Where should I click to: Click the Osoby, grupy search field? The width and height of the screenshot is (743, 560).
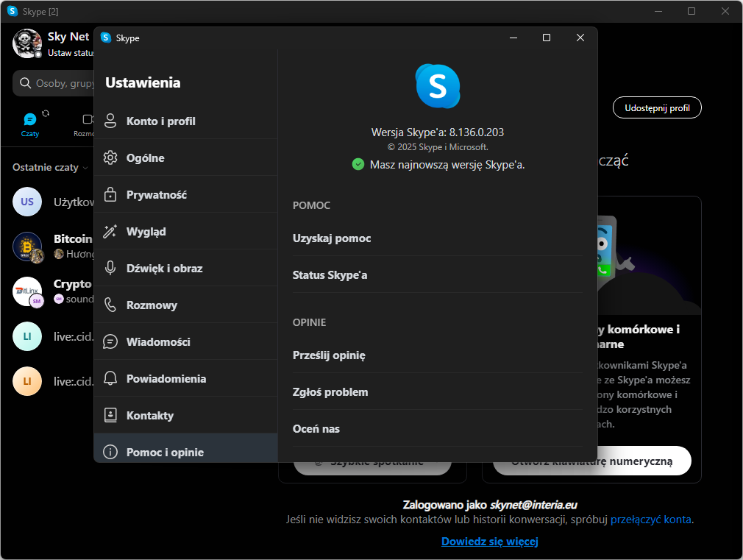coord(54,83)
